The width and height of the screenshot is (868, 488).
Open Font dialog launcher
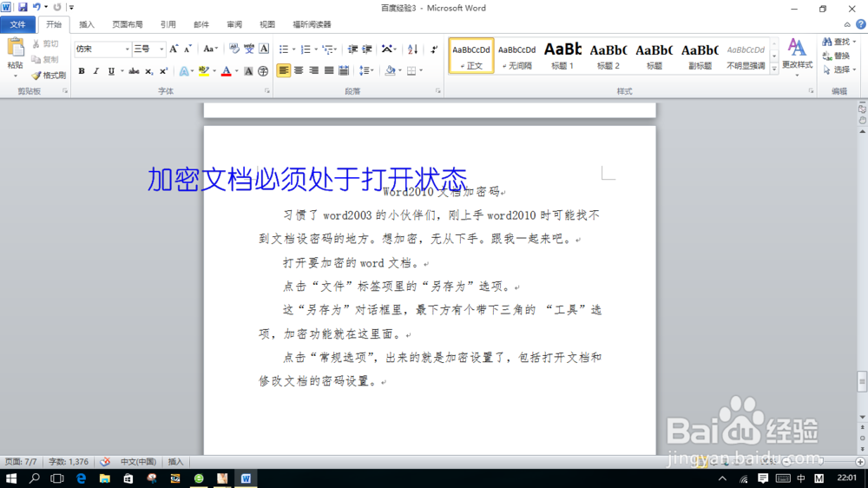click(266, 91)
